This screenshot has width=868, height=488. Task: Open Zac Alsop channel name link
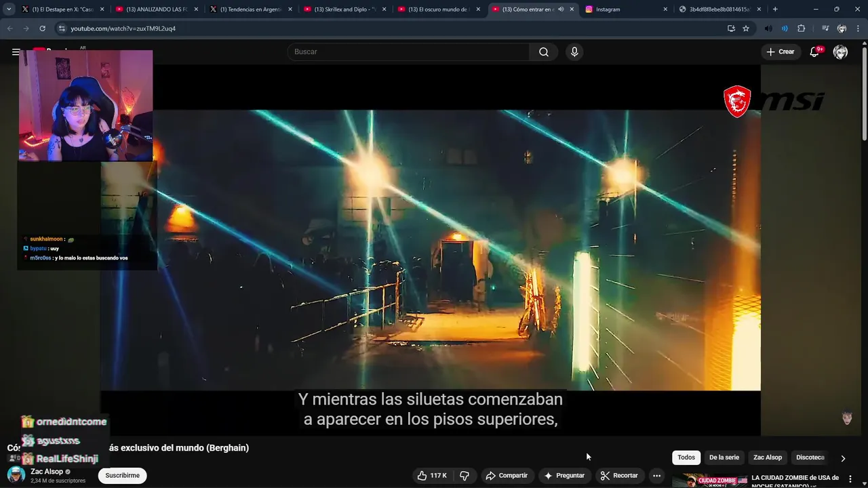(47, 472)
